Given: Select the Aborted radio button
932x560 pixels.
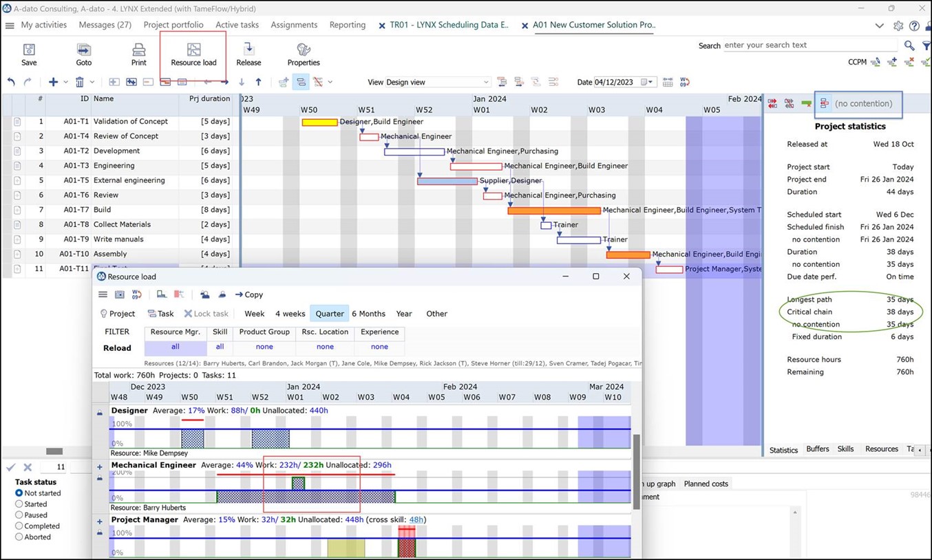Looking at the screenshot, I should (x=19, y=537).
